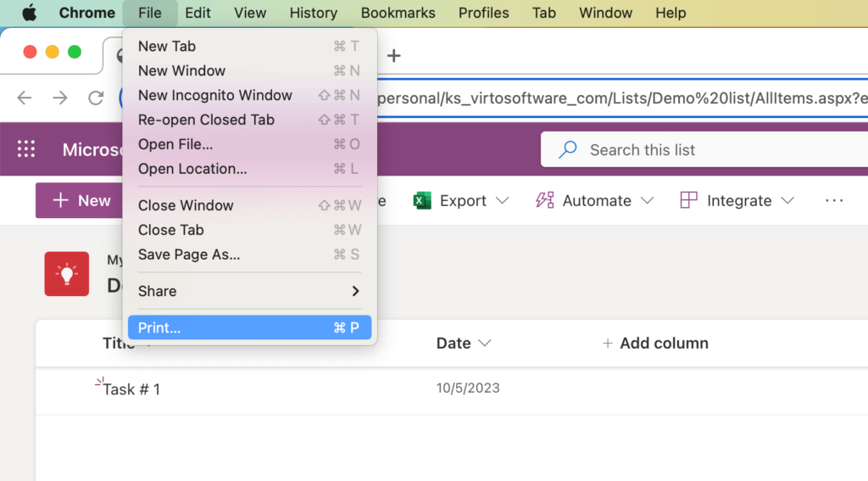Open the History menu
Viewport: 868px width, 481px height.
(x=314, y=12)
